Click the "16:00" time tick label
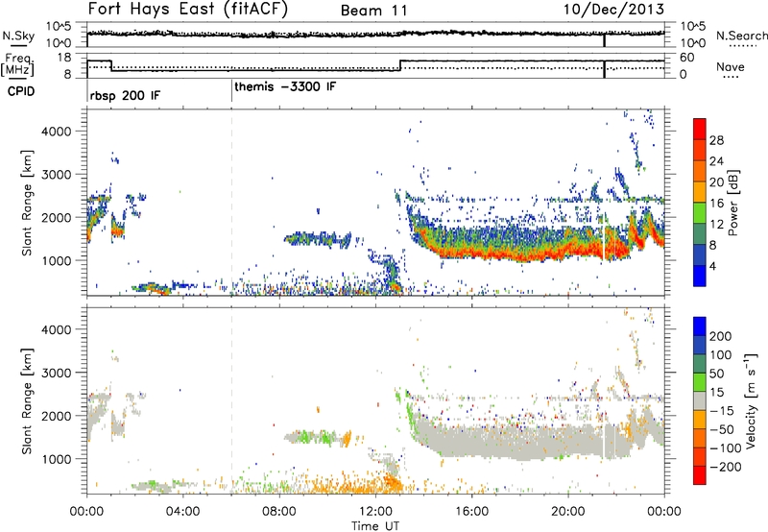768x532 pixels. coord(471,512)
